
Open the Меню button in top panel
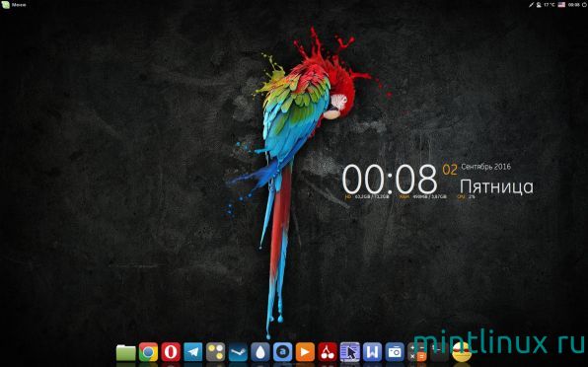(14, 5)
